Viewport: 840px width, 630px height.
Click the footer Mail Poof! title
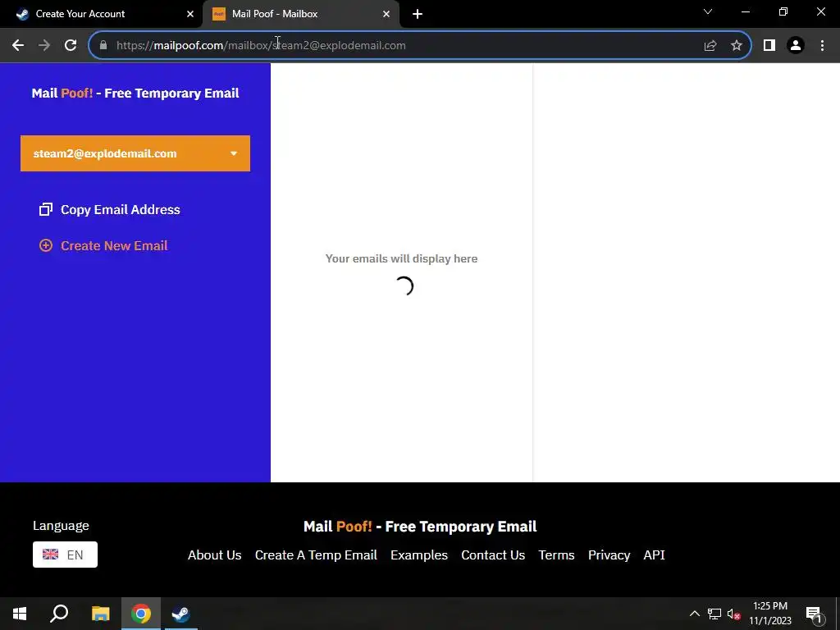tap(420, 527)
